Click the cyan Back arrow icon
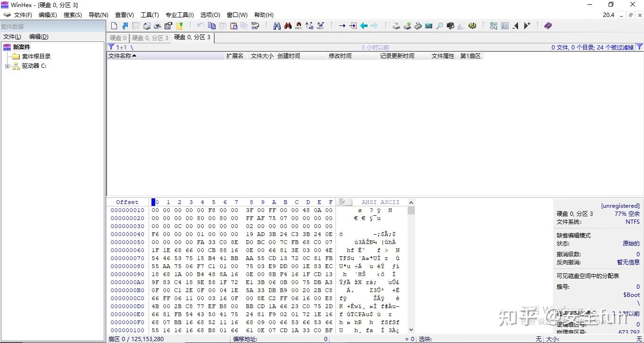The width and height of the screenshot is (644, 343). point(364,26)
